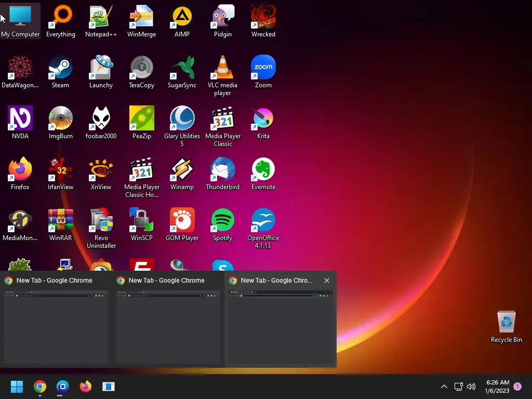Select the SugarSync hummingbird icon
The image size is (532, 399).
(x=182, y=72)
